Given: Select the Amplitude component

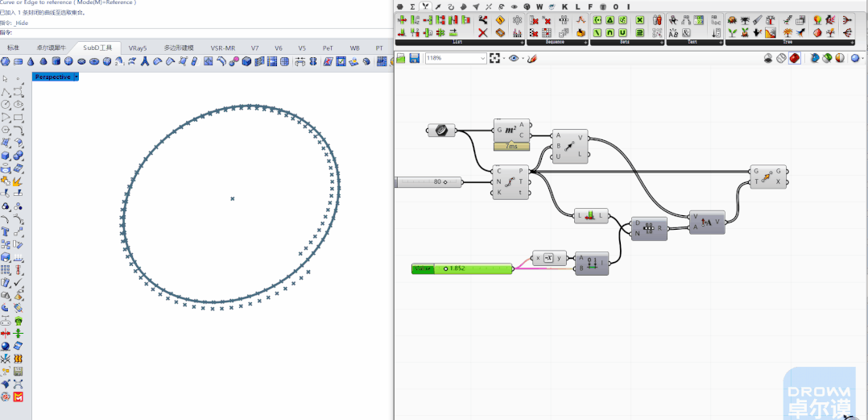Looking at the screenshot, I should click(x=707, y=222).
